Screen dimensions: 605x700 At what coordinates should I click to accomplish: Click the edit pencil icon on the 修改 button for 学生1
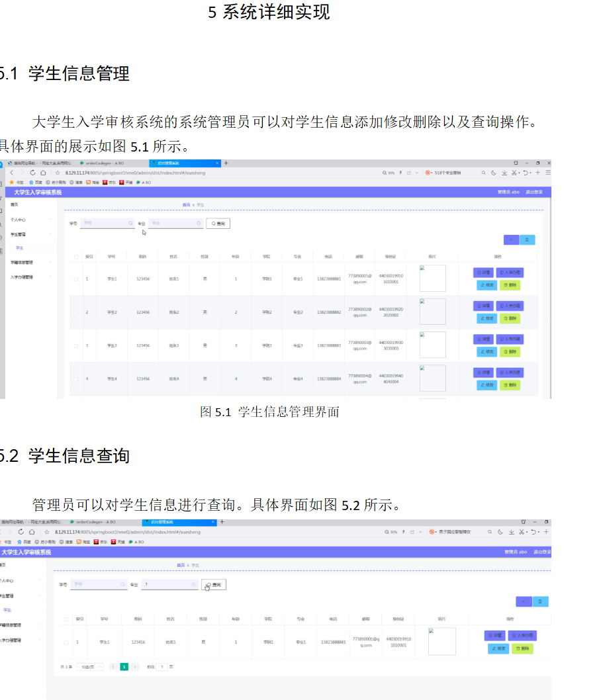coord(482,284)
